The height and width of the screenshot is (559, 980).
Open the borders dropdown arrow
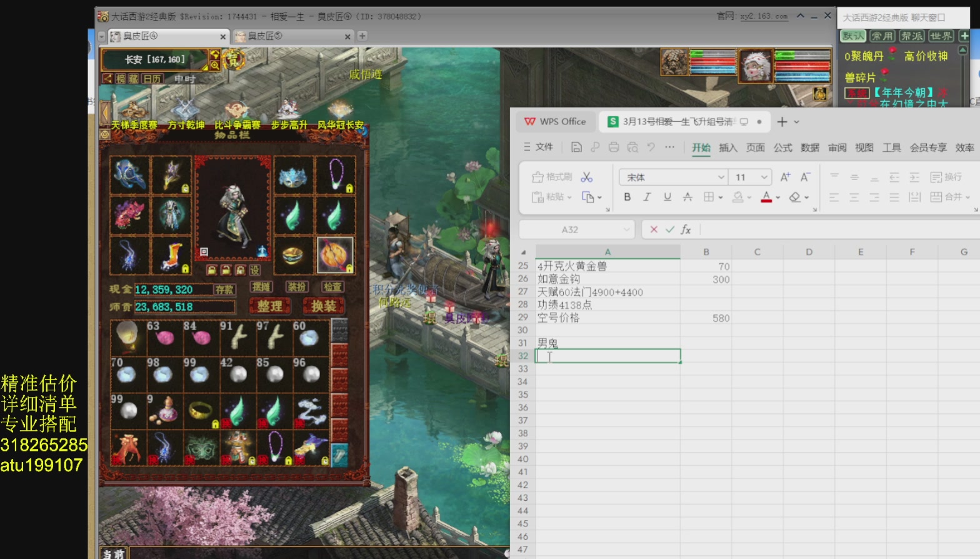click(x=720, y=198)
